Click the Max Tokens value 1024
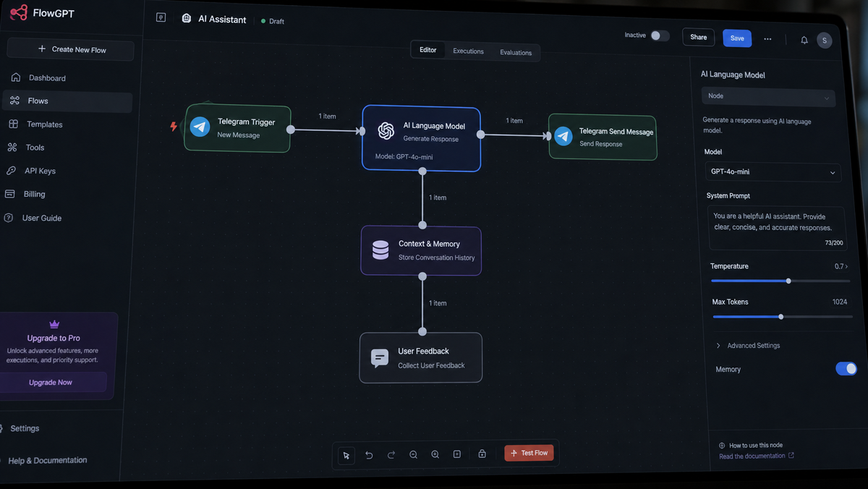The width and height of the screenshot is (868, 489). [840, 302]
